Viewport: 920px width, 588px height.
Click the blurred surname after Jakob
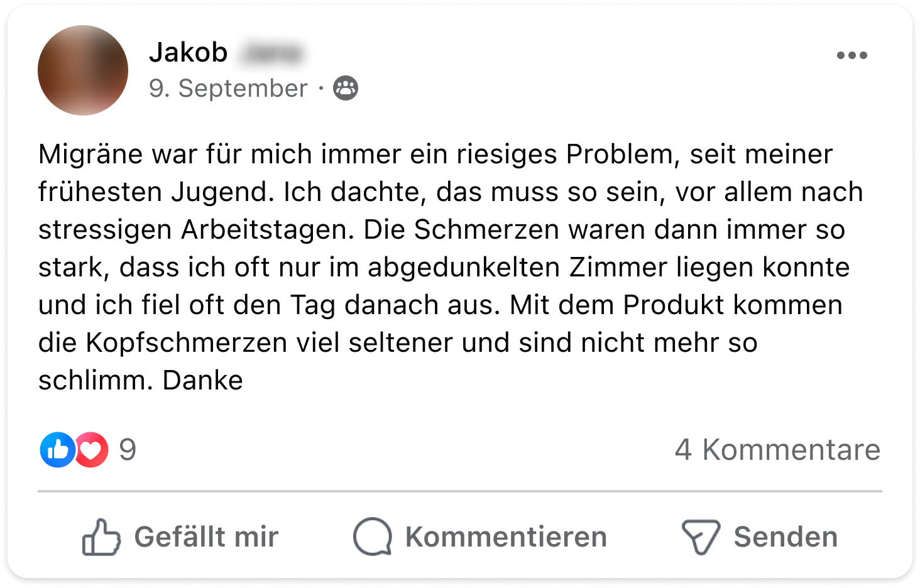[271, 53]
